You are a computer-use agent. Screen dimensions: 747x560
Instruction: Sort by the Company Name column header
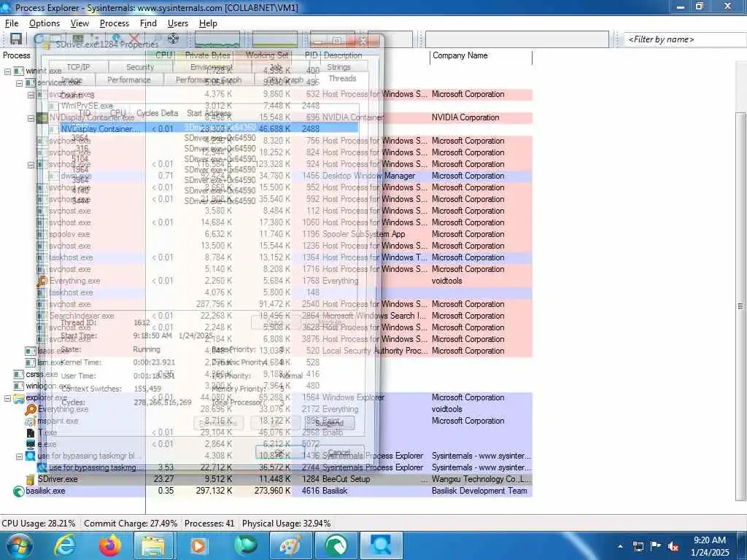pyautogui.click(x=481, y=55)
